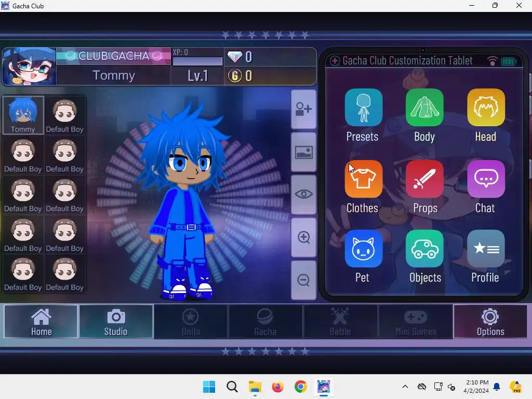This screenshot has height=399, width=532.
Task: Click the Tommy player name field
Action: point(114,75)
